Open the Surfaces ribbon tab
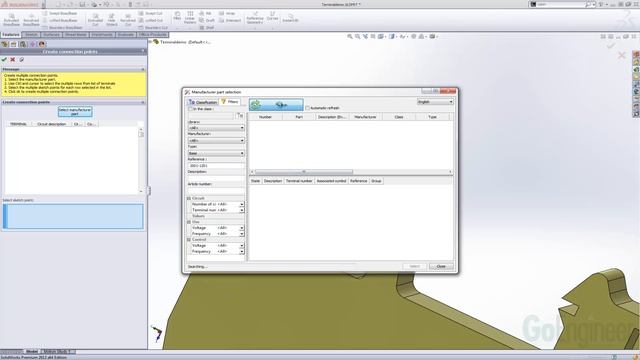This screenshot has width=640, height=360. pyautogui.click(x=51, y=35)
